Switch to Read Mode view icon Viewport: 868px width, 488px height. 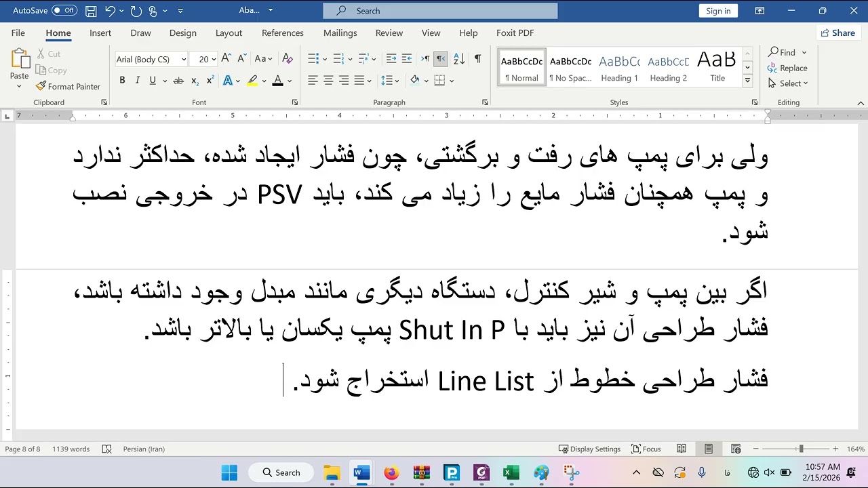pyautogui.click(x=682, y=449)
